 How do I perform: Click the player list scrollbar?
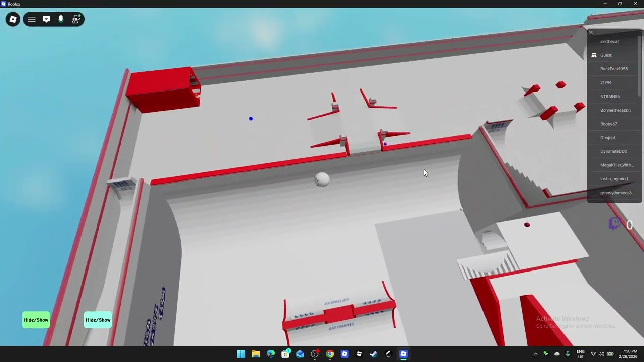tap(640, 65)
